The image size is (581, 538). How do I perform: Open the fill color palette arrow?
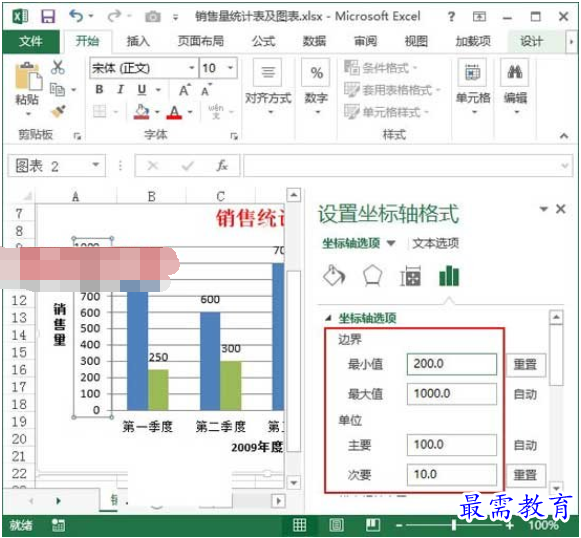tap(157, 112)
